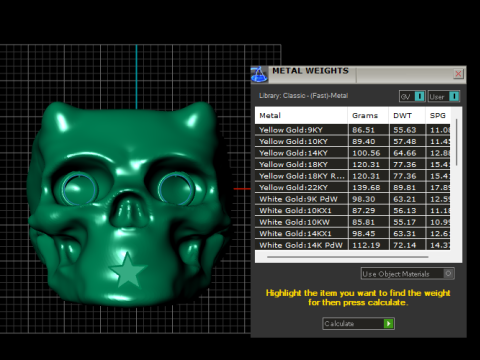Click the 100.56 grams value
The width and height of the screenshot is (480, 360).
point(366,153)
